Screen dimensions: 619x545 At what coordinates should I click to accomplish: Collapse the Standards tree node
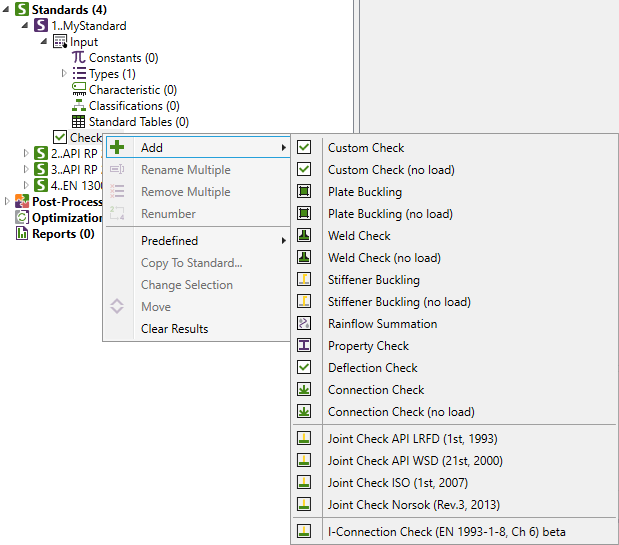[x=6, y=10]
